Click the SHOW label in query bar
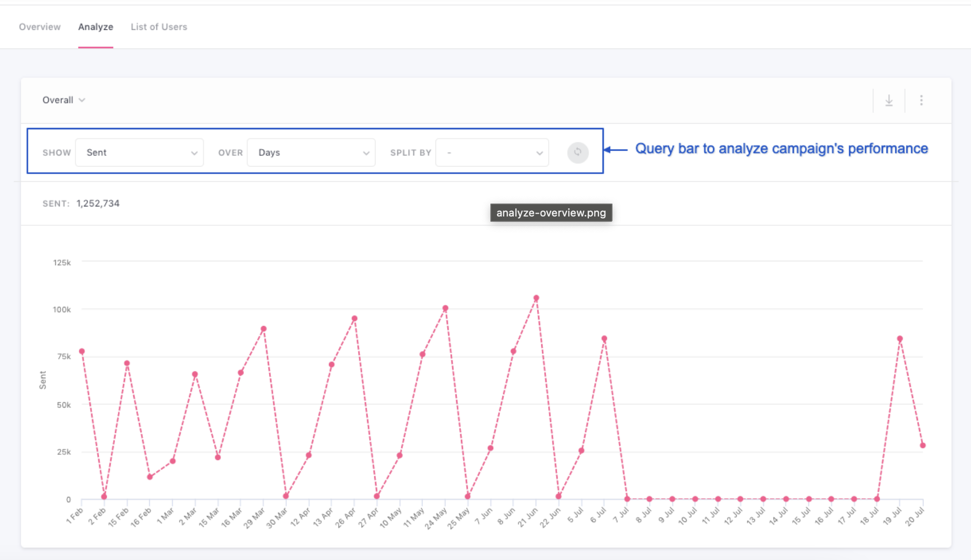The height and width of the screenshot is (560, 971). click(x=57, y=153)
